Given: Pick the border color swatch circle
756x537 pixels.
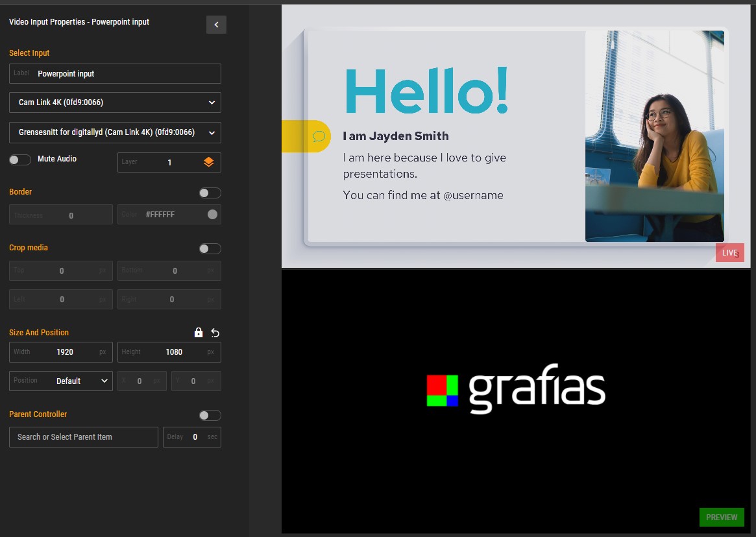Looking at the screenshot, I should click(212, 215).
